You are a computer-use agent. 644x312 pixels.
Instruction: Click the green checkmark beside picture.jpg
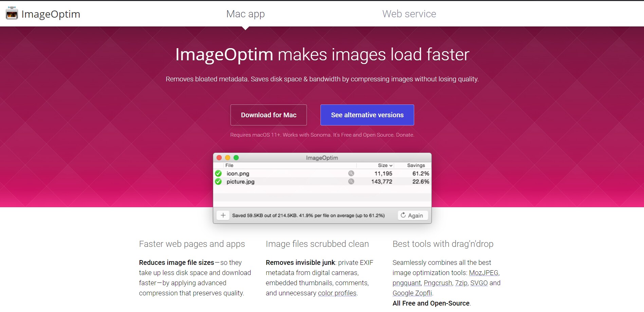[x=219, y=181]
